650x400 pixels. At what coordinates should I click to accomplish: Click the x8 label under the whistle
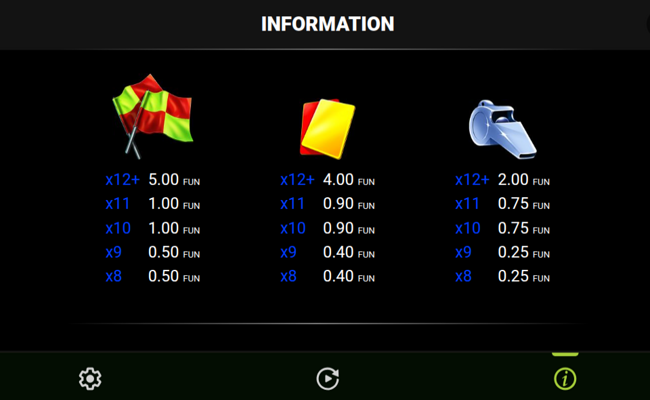(x=463, y=276)
